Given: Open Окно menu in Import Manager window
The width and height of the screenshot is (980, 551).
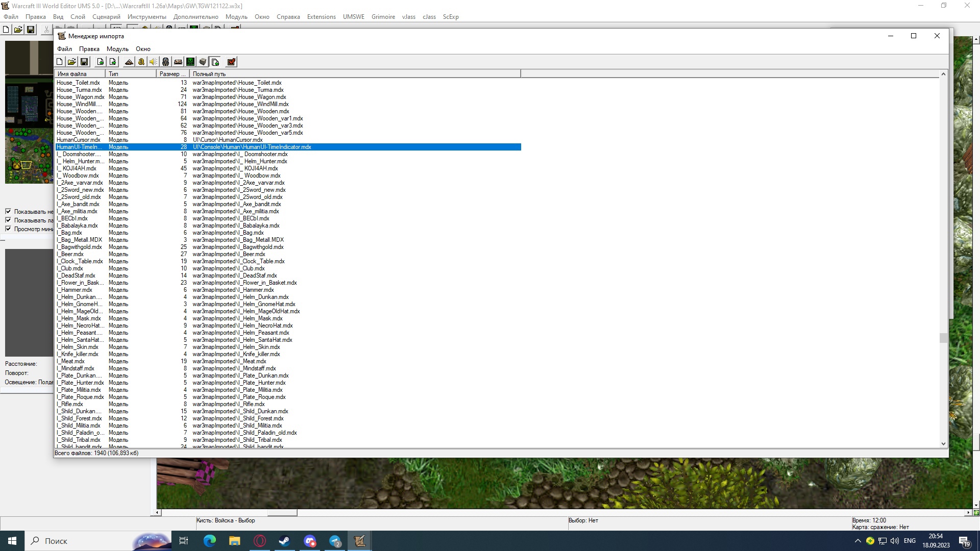Looking at the screenshot, I should [x=143, y=49].
